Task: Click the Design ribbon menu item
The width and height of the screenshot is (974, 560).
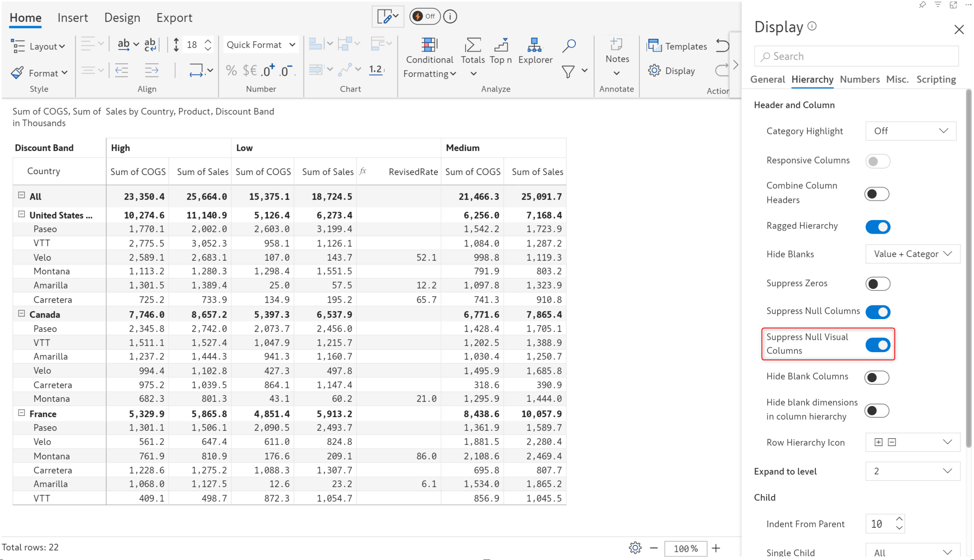Action: tap(122, 17)
